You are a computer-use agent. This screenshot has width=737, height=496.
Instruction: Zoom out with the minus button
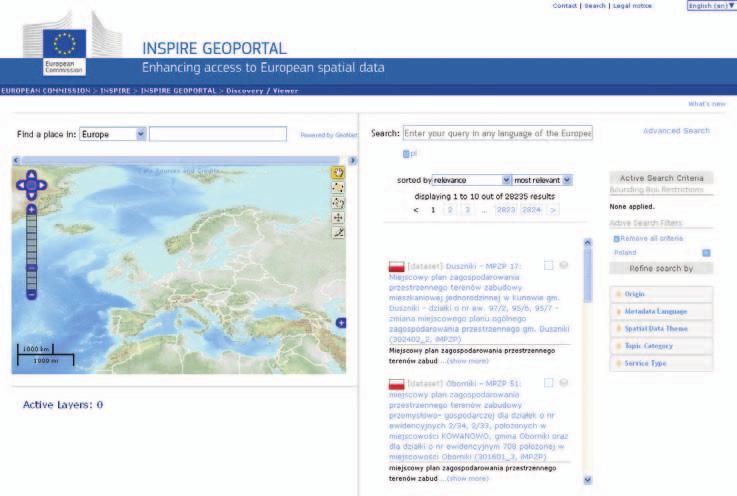click(x=31, y=295)
